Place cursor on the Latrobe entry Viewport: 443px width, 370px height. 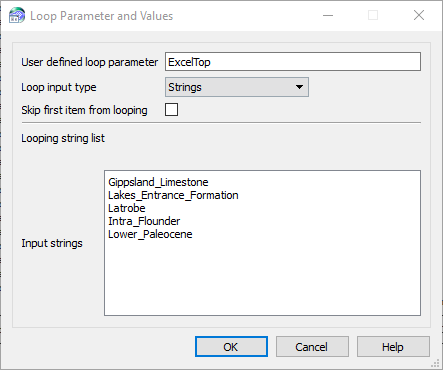click(x=127, y=208)
